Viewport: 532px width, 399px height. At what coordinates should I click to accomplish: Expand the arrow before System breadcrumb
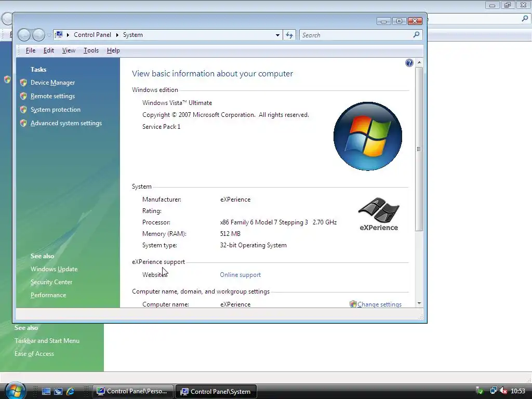117,35
